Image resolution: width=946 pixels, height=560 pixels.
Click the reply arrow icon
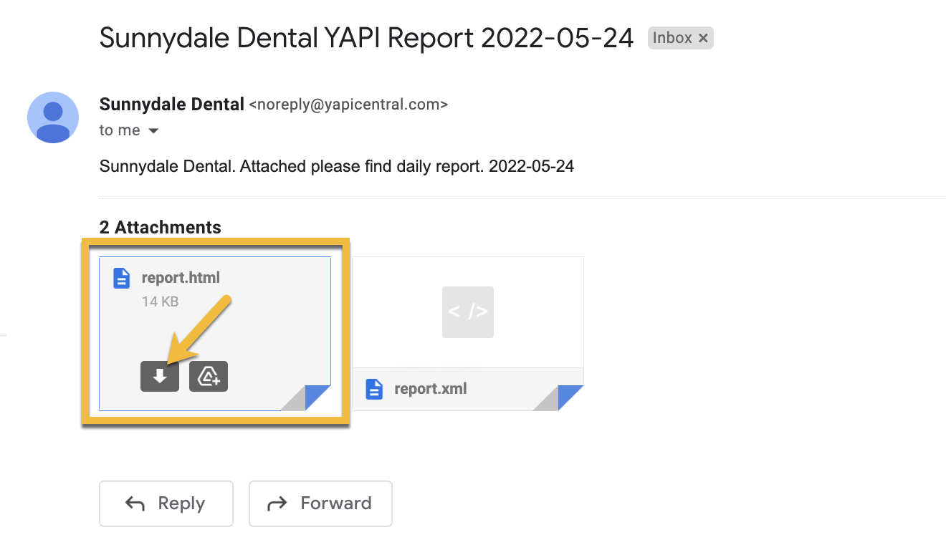tap(135, 504)
